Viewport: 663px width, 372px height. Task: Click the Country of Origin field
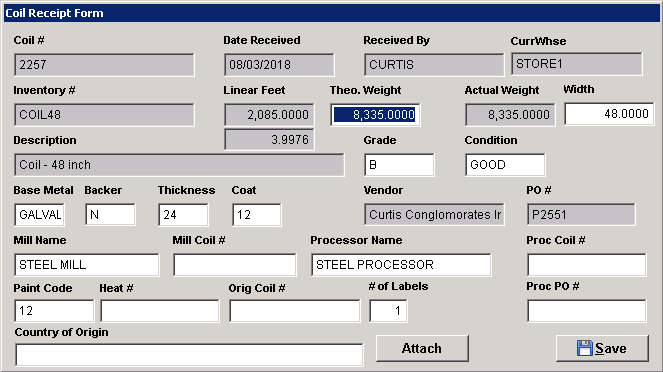[x=189, y=355]
